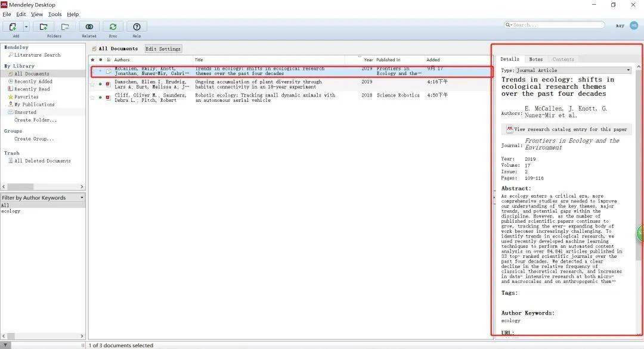This screenshot has width=644, height=349.
Task: Open the PDF icon of Damschen document
Action: click(108, 85)
